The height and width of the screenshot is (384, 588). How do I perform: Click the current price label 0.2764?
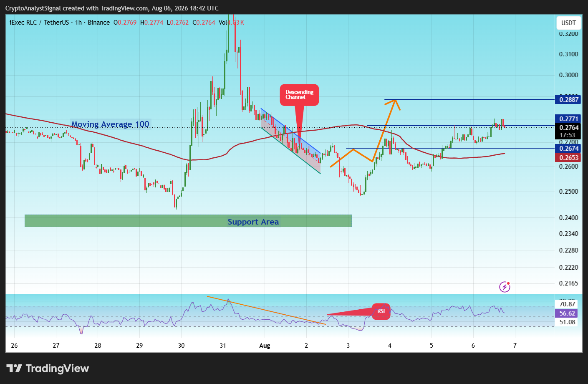[x=569, y=128]
